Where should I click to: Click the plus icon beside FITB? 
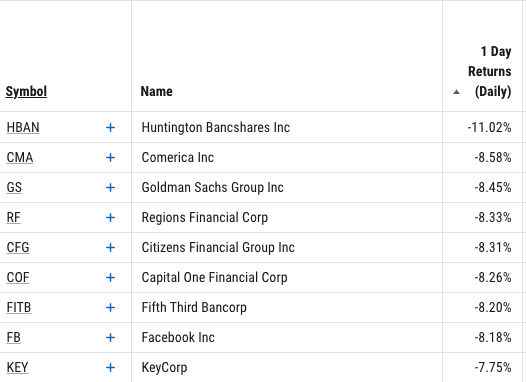point(110,308)
